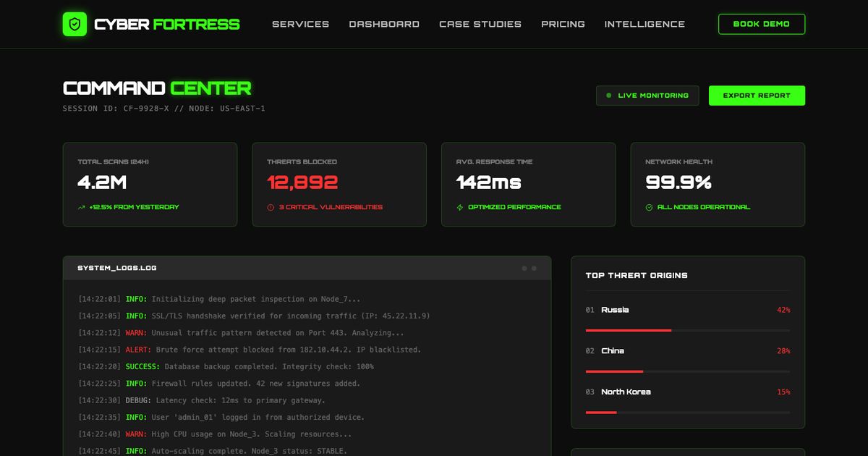Click the first dot in system logs header
Screen dimensions: 868x456
coord(524,269)
